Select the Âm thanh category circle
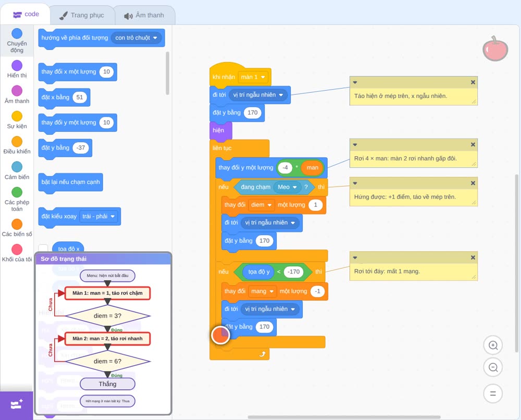The image size is (521, 420). coord(17,91)
